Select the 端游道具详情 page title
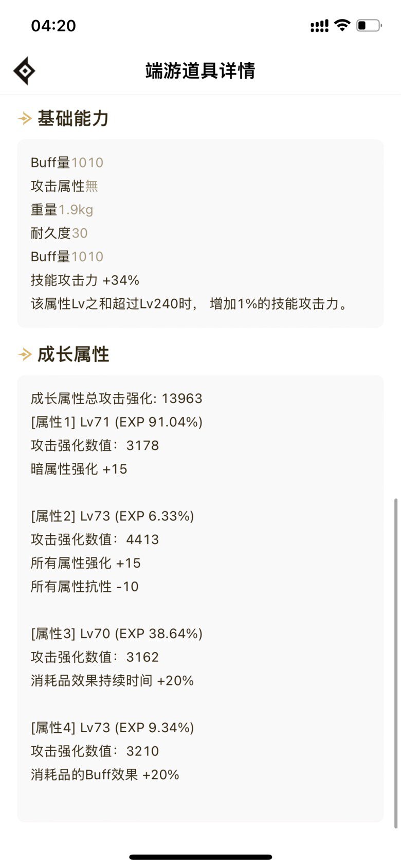The height and width of the screenshot is (868, 401). (x=200, y=70)
